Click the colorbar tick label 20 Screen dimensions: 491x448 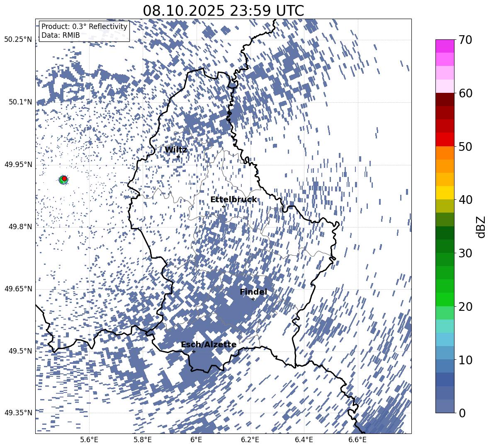(466, 306)
